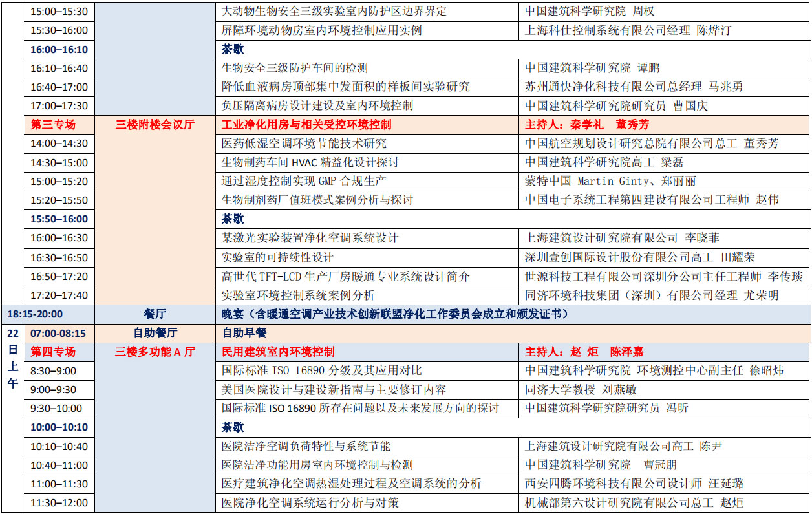Select speaker 深圳壹创国际设计股份有限公司高工 田耀荣
This screenshot has height=514, width=812.
(x=639, y=257)
